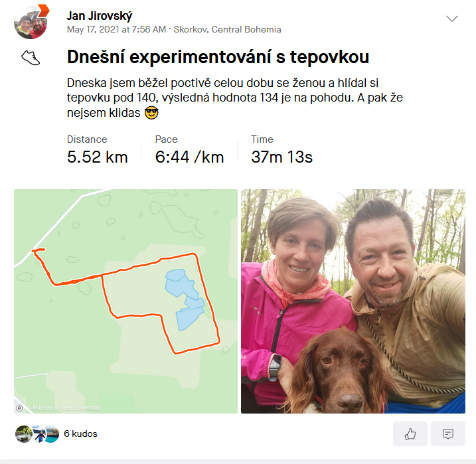
Task: Click third kudos giver avatar
Action: coord(52,434)
